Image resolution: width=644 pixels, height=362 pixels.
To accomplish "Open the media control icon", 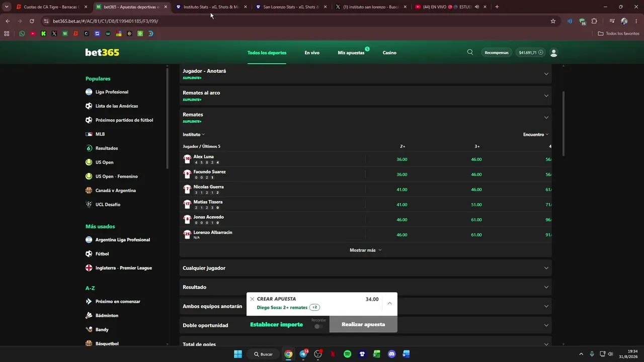I will click(612, 21).
